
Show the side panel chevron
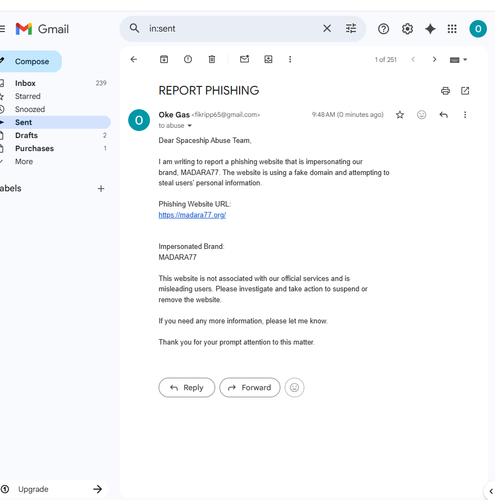pos(490,491)
